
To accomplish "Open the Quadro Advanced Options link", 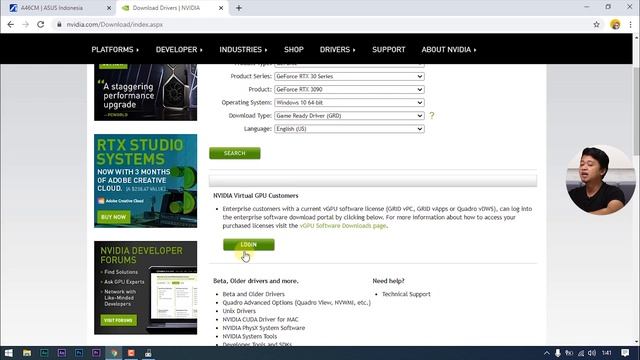I will 297,302.
